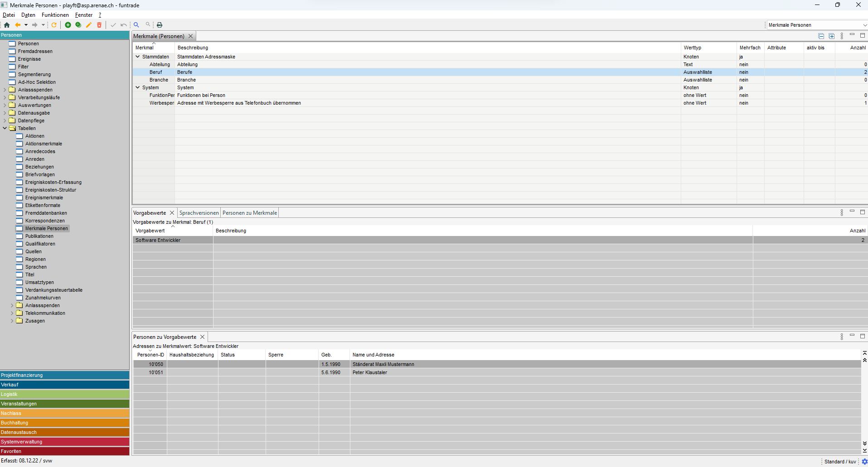Open the Systemverwaltung section
The image size is (868, 467).
coord(64,442)
